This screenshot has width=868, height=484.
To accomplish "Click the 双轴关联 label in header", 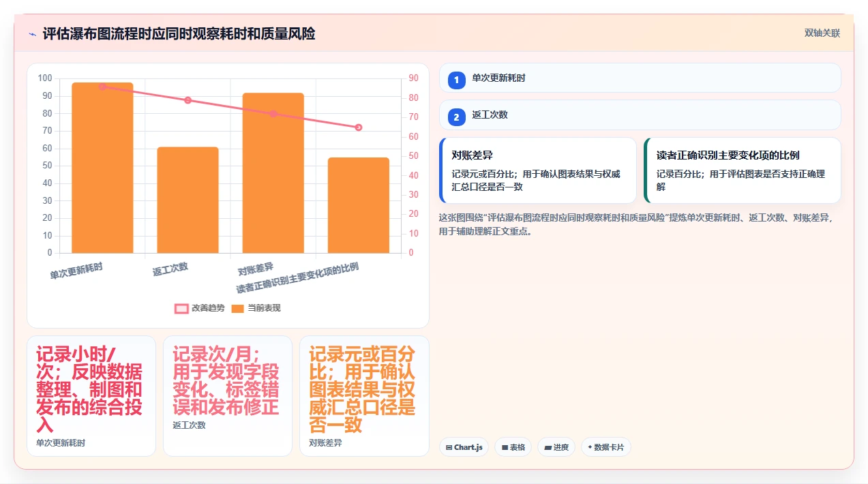I will tap(822, 33).
